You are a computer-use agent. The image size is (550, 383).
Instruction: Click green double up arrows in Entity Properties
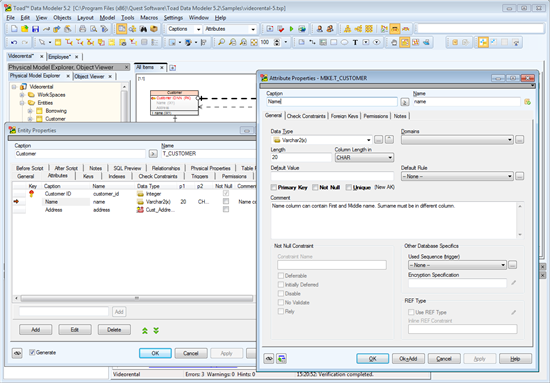coord(145,330)
